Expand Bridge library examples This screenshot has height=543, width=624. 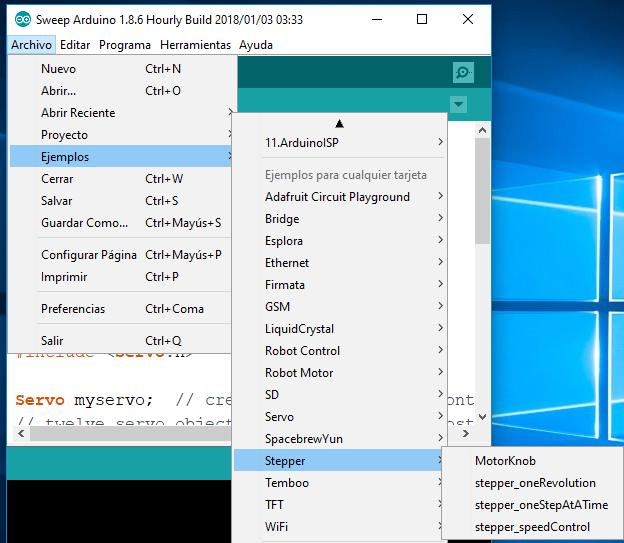(x=339, y=219)
